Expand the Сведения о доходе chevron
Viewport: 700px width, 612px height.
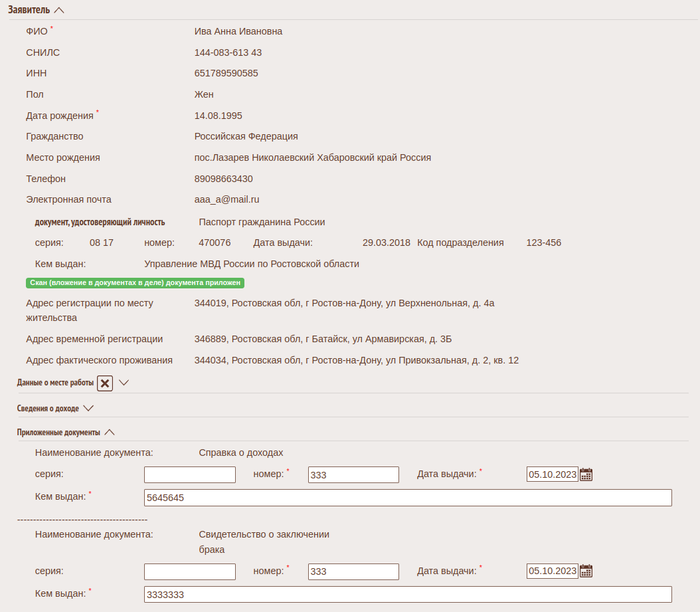(x=88, y=408)
